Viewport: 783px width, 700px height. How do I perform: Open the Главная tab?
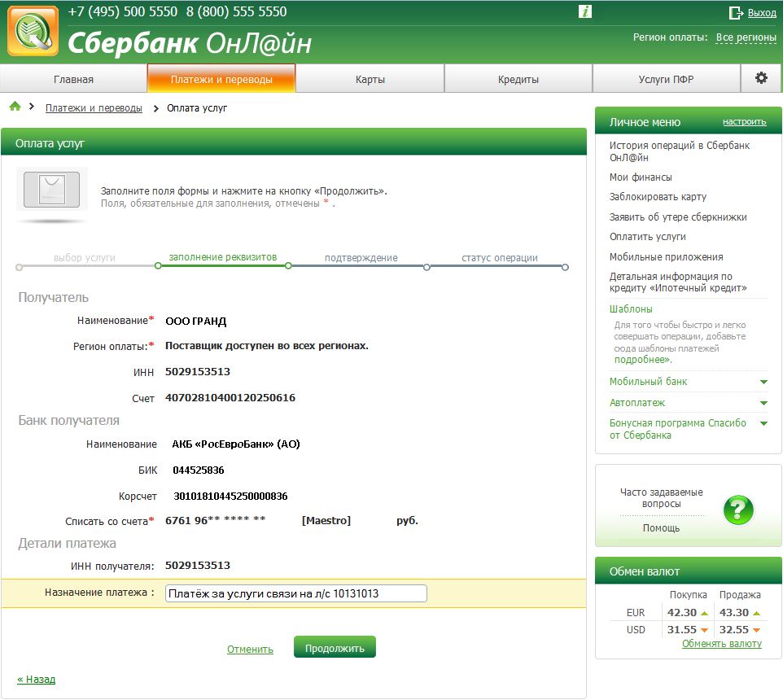pyautogui.click(x=73, y=80)
